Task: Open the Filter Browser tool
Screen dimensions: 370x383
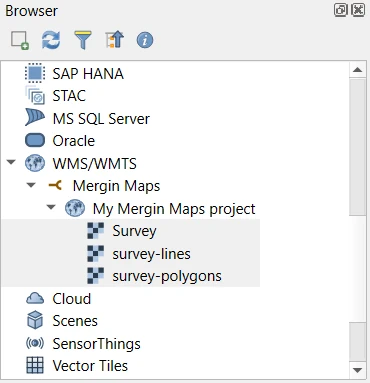Action: [82, 40]
